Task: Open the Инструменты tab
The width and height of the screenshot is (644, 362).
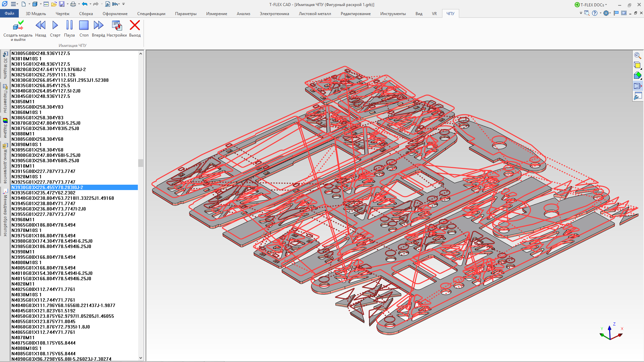Action: tap(393, 14)
